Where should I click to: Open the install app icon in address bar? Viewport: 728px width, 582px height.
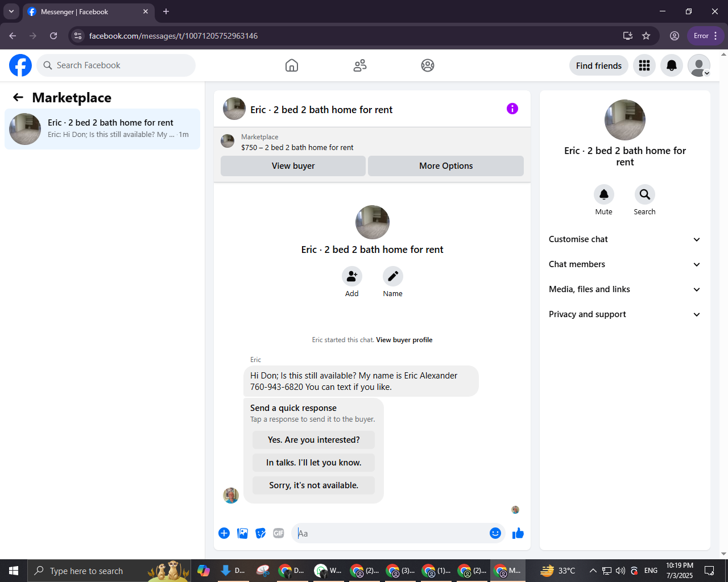coord(628,36)
